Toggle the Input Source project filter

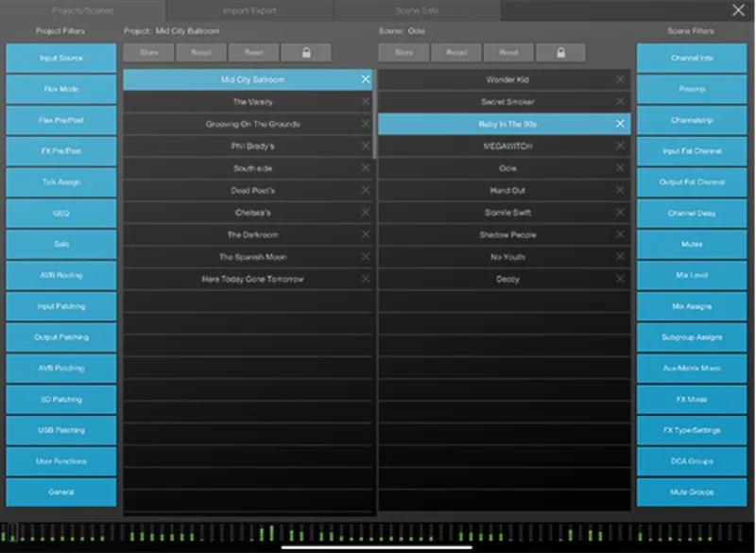point(61,58)
